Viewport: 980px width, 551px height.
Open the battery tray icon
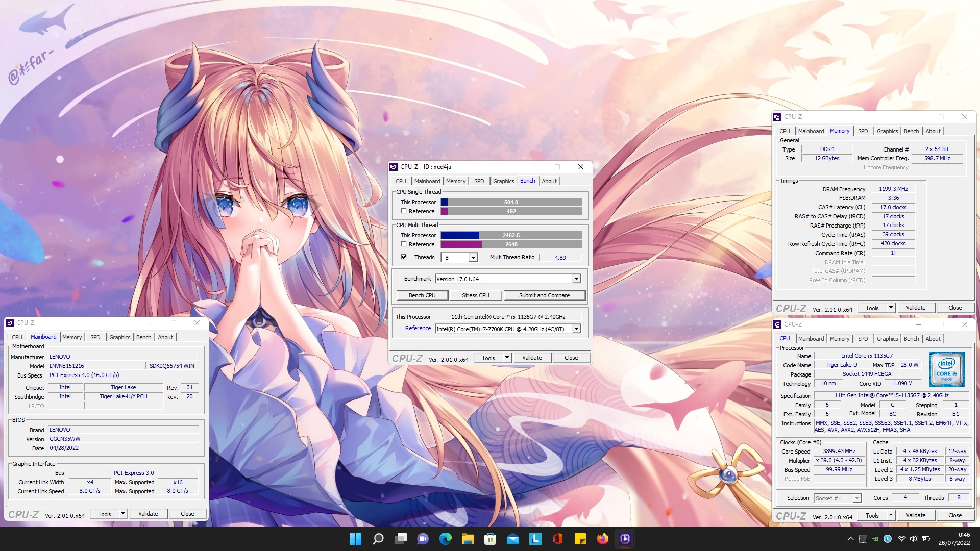tap(926, 539)
